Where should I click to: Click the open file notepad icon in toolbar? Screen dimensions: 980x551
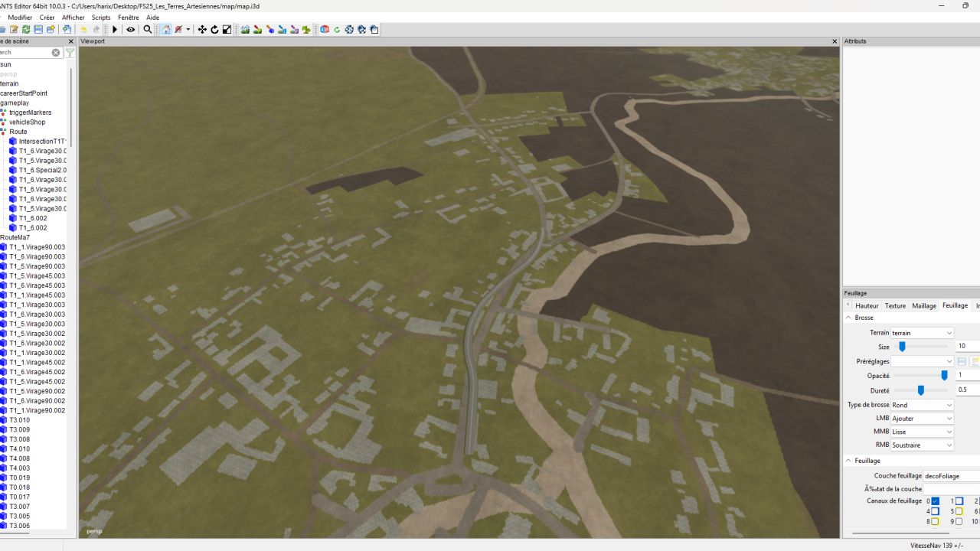pos(14,30)
